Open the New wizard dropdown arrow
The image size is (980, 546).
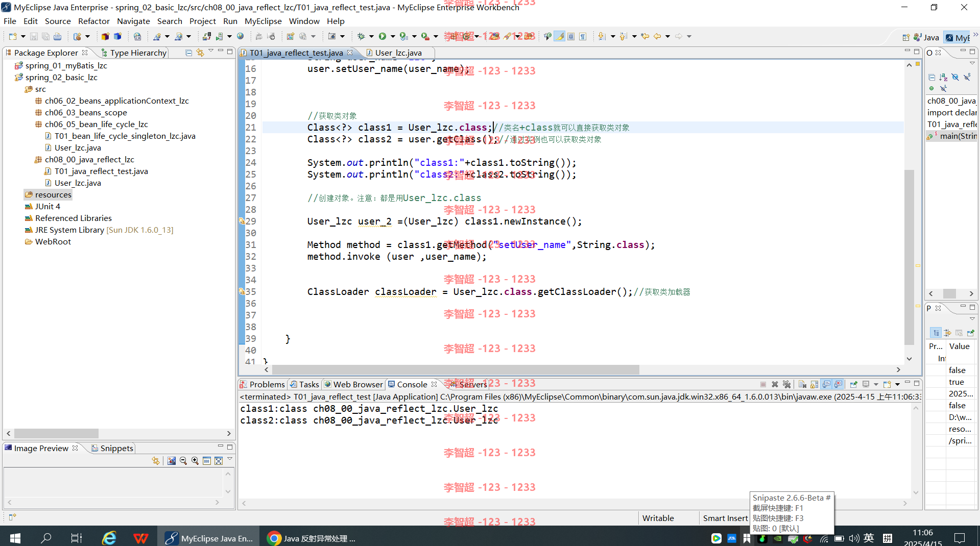point(23,36)
